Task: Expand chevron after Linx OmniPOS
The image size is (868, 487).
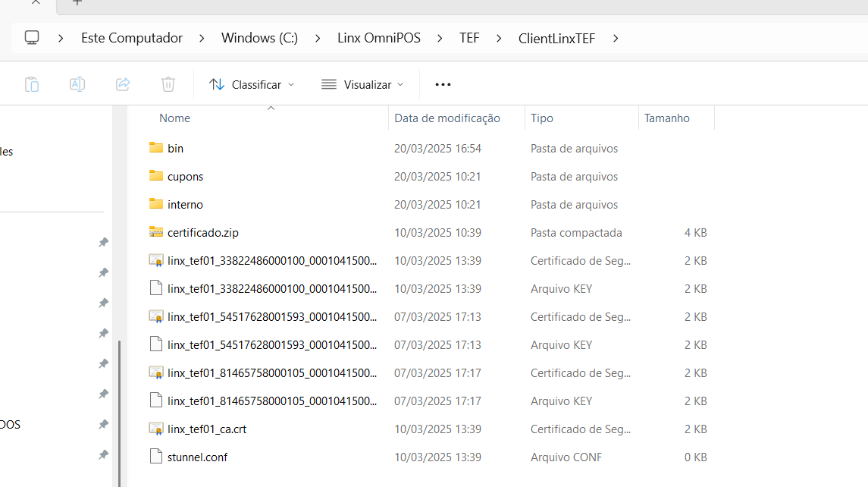Action: pos(440,38)
